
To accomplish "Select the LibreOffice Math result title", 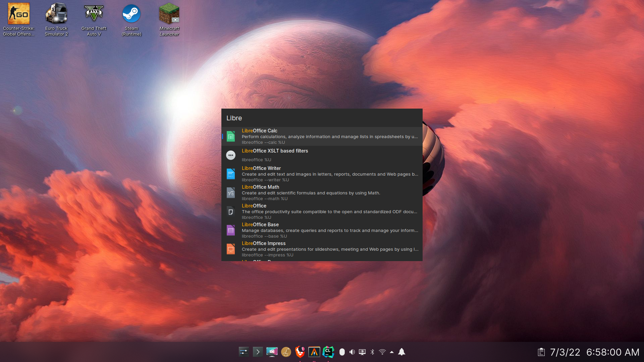I will click(x=261, y=187).
